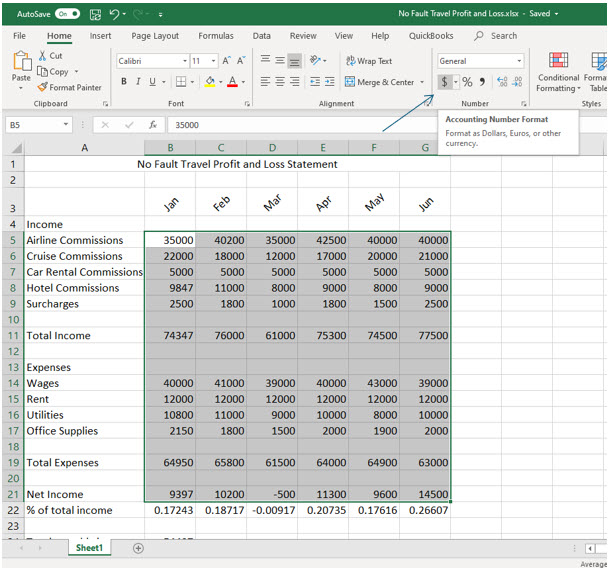Open the Paste options dropdown arrow
Viewport: 610px width, 570px height.
pos(21,88)
